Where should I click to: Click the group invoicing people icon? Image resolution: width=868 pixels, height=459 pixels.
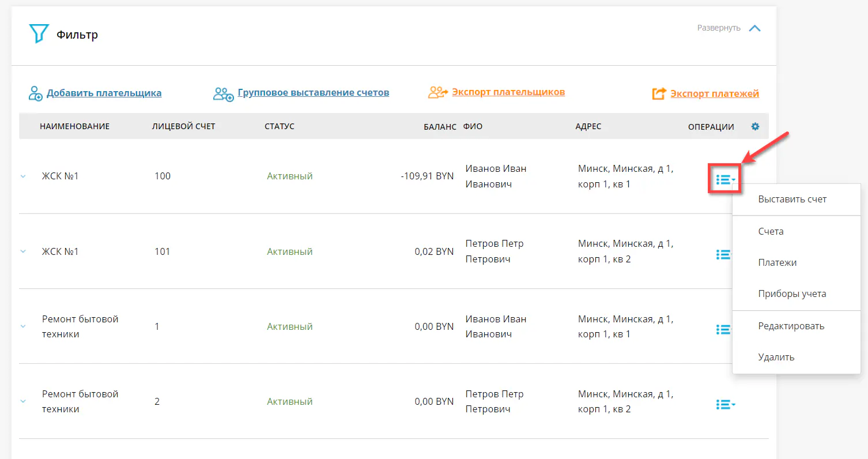click(223, 93)
